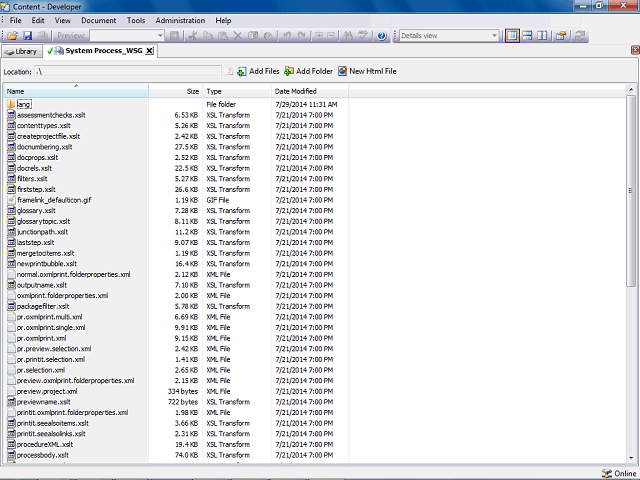Select the file contenttypes.xslt
Viewport: 640px width, 480px height.
(43, 126)
